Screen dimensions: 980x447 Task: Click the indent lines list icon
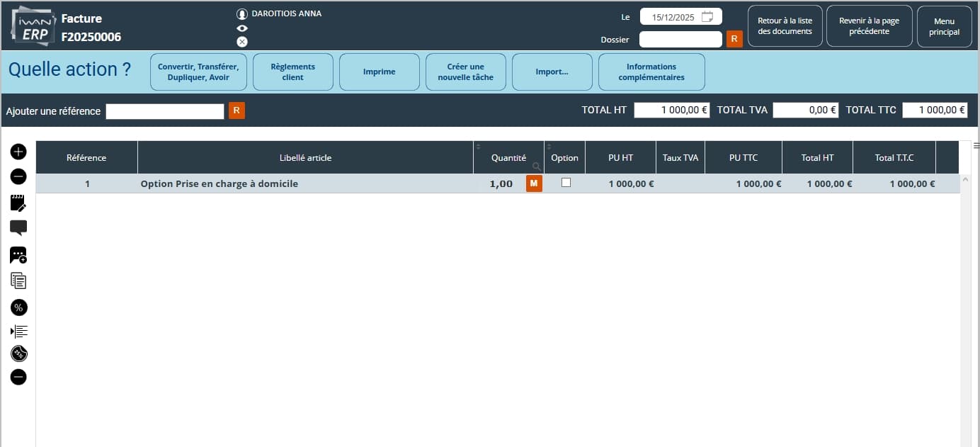(18, 331)
